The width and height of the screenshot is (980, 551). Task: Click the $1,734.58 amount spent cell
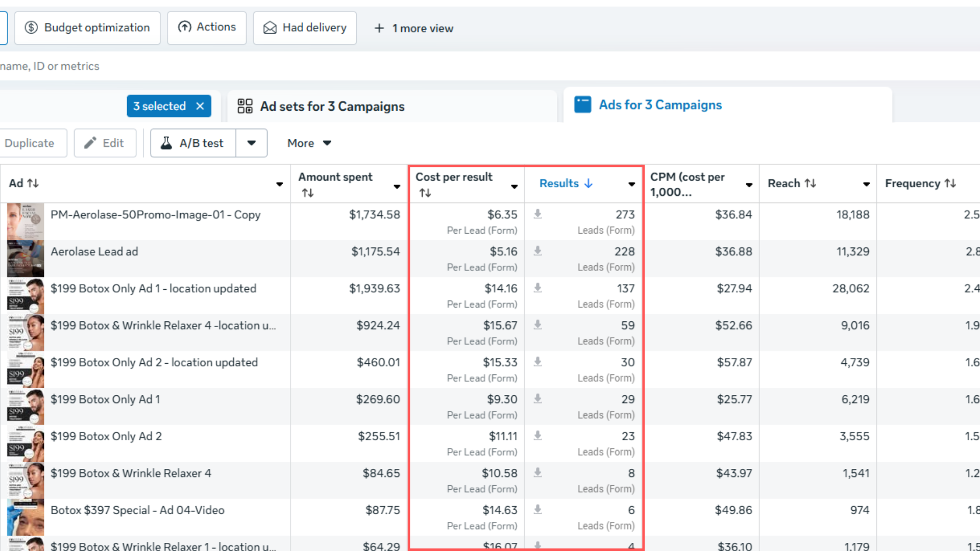pos(375,215)
